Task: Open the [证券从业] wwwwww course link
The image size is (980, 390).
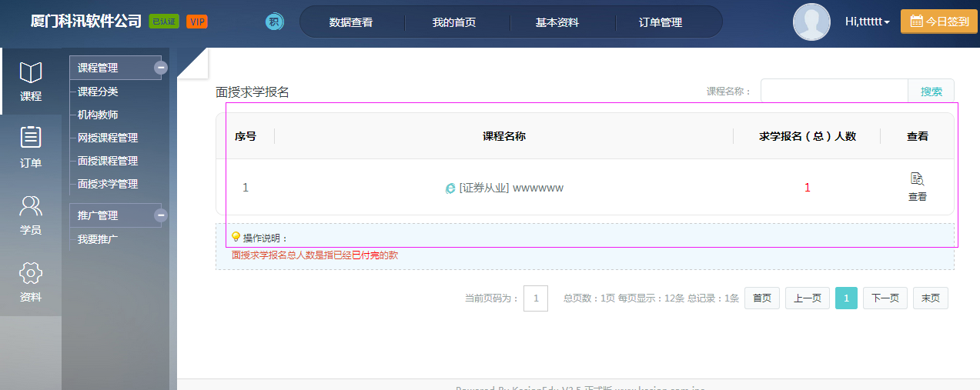Action: tap(510, 188)
